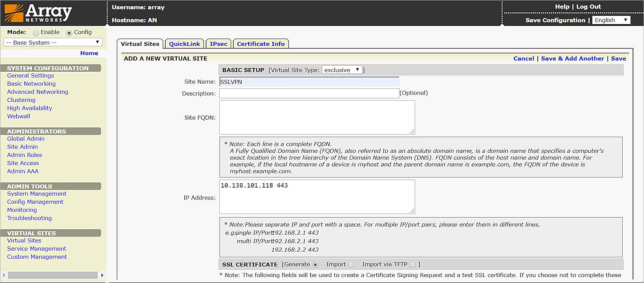
Task: Open Webwall settings from the sidebar
Action: [18, 116]
